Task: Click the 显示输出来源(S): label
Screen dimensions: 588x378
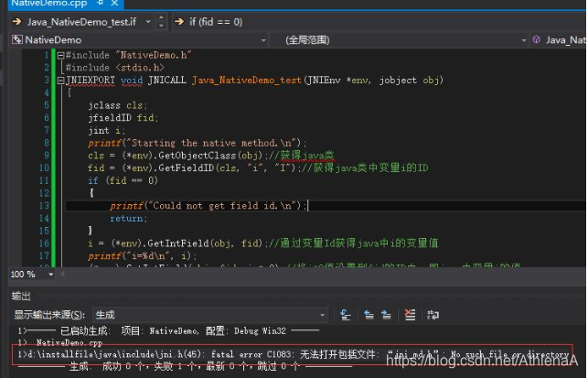Action: point(49,315)
